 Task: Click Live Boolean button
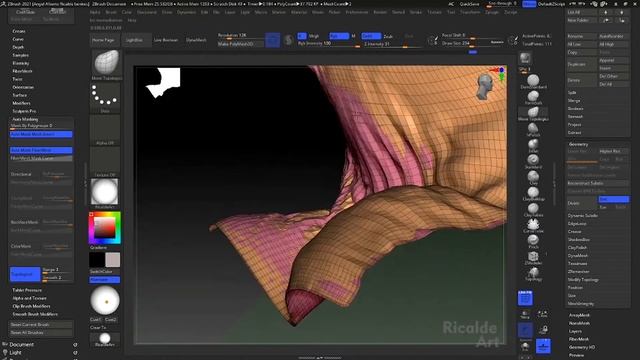pyautogui.click(x=166, y=40)
